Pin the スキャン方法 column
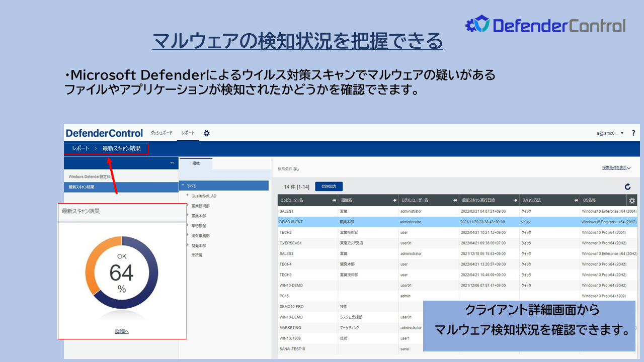644x362 pixels. pos(577,200)
